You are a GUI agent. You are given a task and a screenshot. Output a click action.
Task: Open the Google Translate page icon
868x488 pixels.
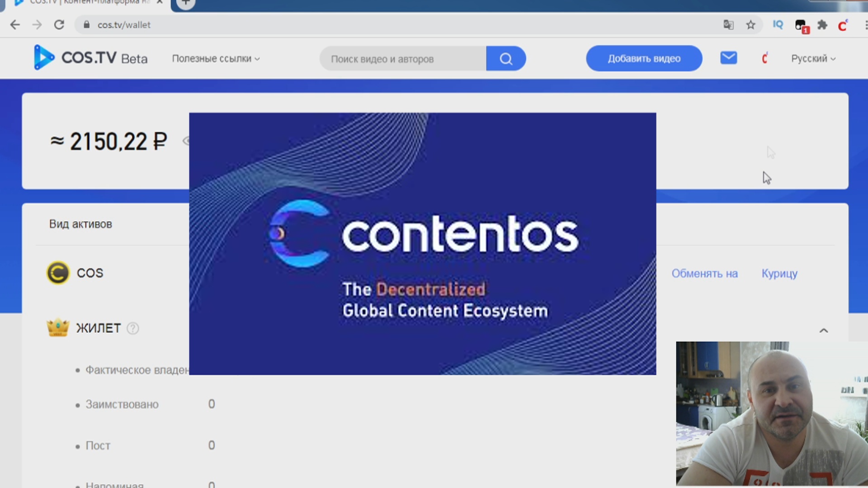click(x=728, y=25)
